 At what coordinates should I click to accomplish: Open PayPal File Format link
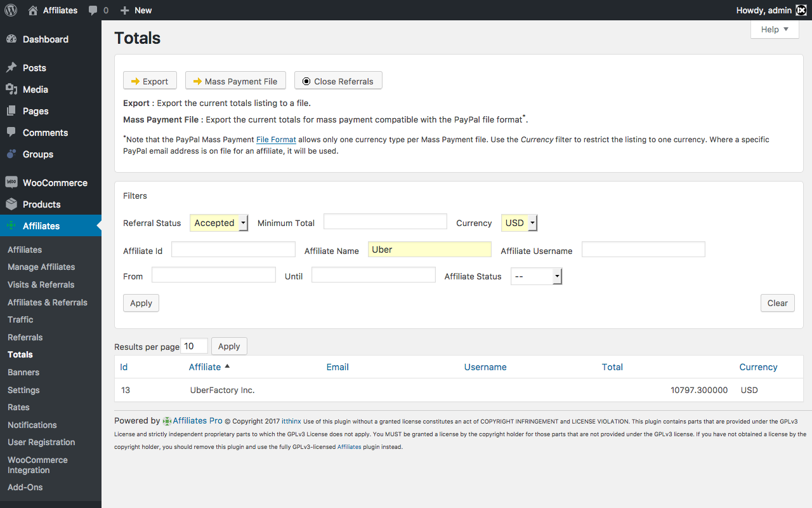276,139
